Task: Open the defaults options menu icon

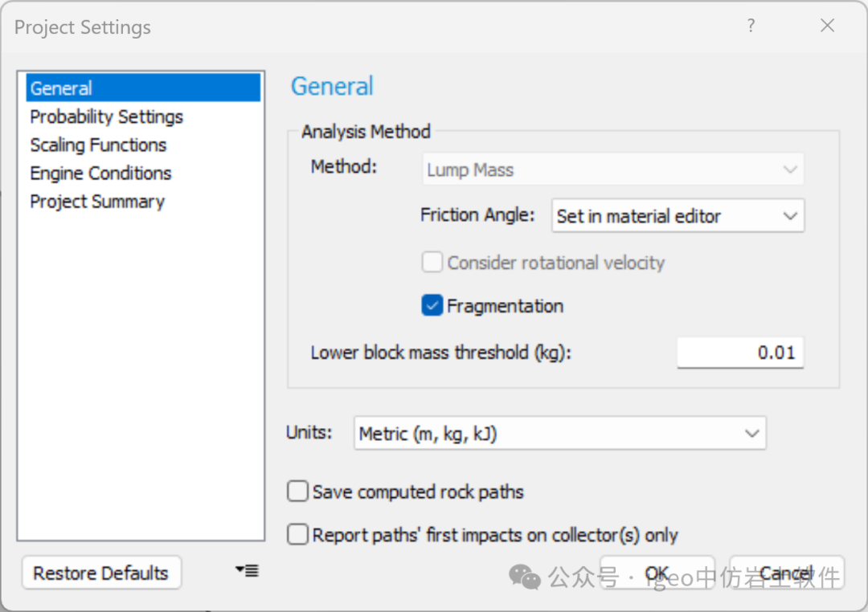Action: (x=247, y=571)
